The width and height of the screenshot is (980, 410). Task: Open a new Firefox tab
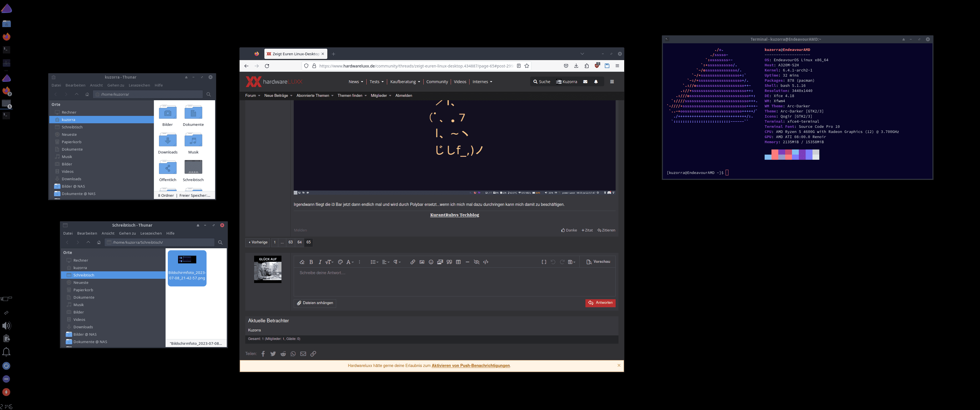tap(333, 54)
